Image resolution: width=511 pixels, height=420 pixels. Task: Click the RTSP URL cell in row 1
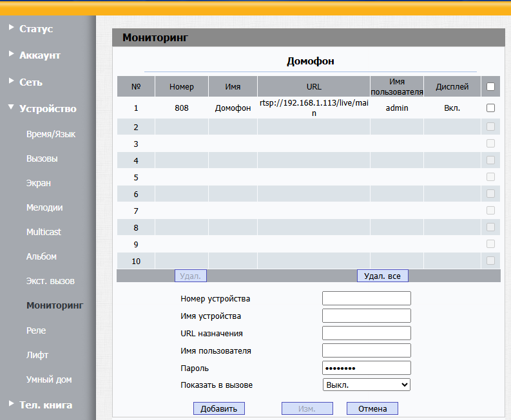(x=314, y=108)
